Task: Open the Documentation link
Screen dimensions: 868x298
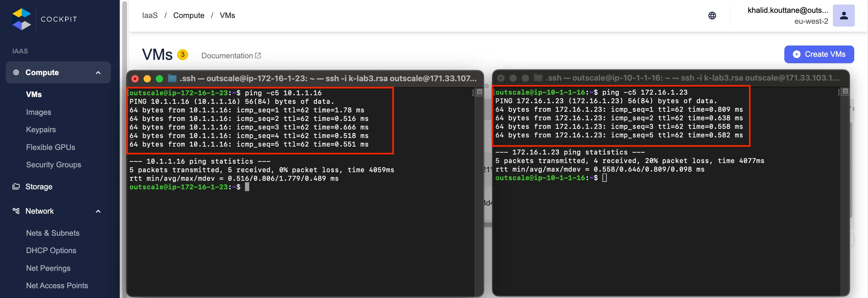Action: pos(227,56)
